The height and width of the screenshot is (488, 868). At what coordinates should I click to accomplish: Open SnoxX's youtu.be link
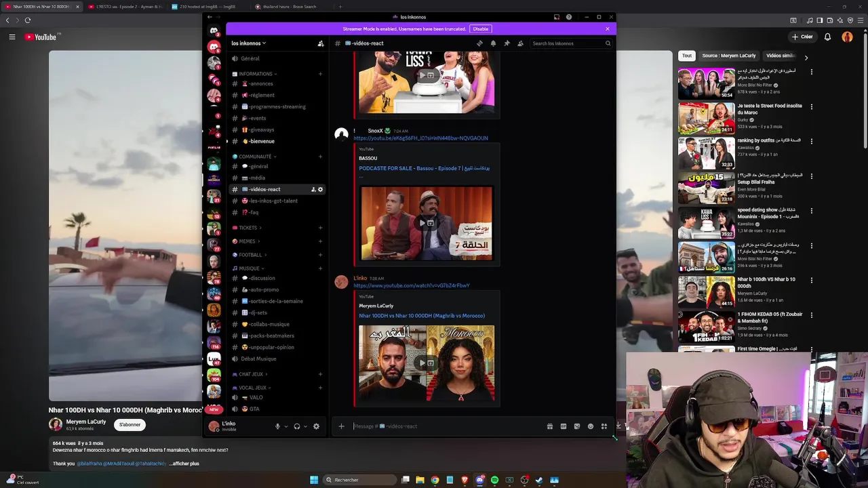click(420, 138)
